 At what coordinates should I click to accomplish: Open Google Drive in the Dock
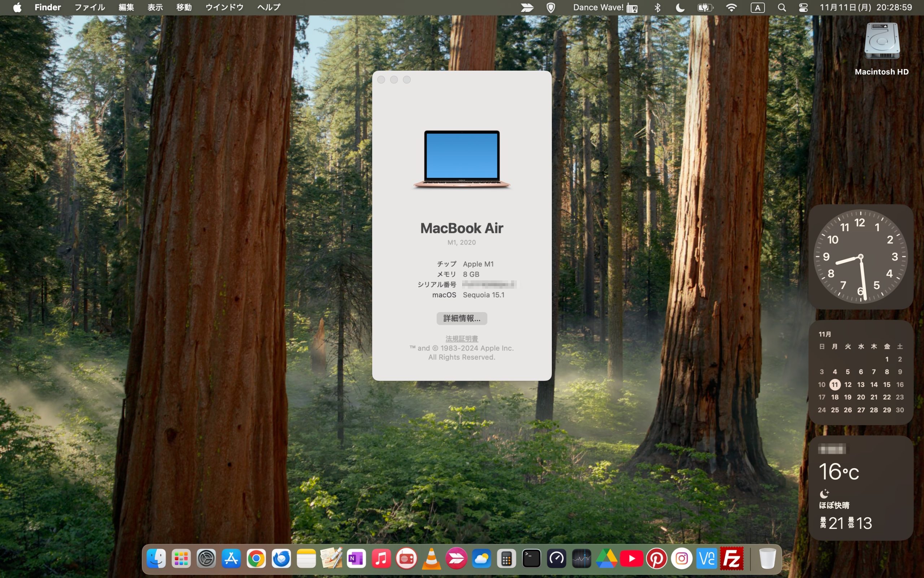(x=607, y=559)
